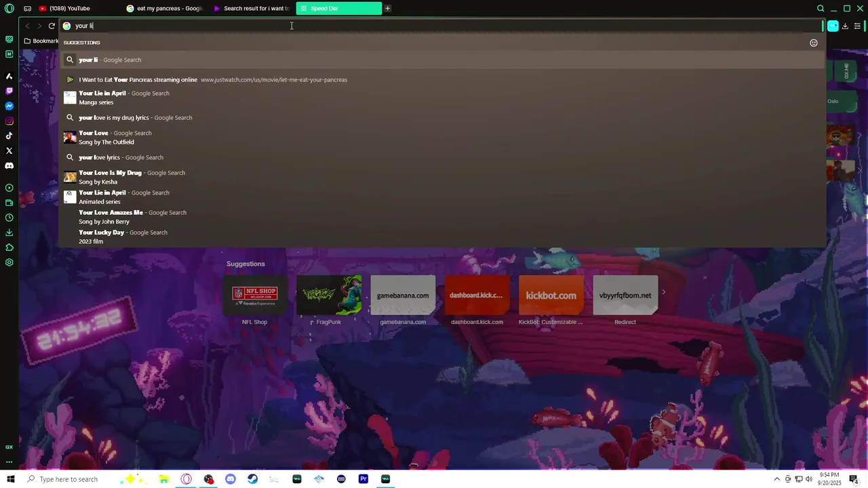Choose 'Your Lie in April' Animated series suggestion
The width and height of the screenshot is (868, 488).
[x=442, y=197]
